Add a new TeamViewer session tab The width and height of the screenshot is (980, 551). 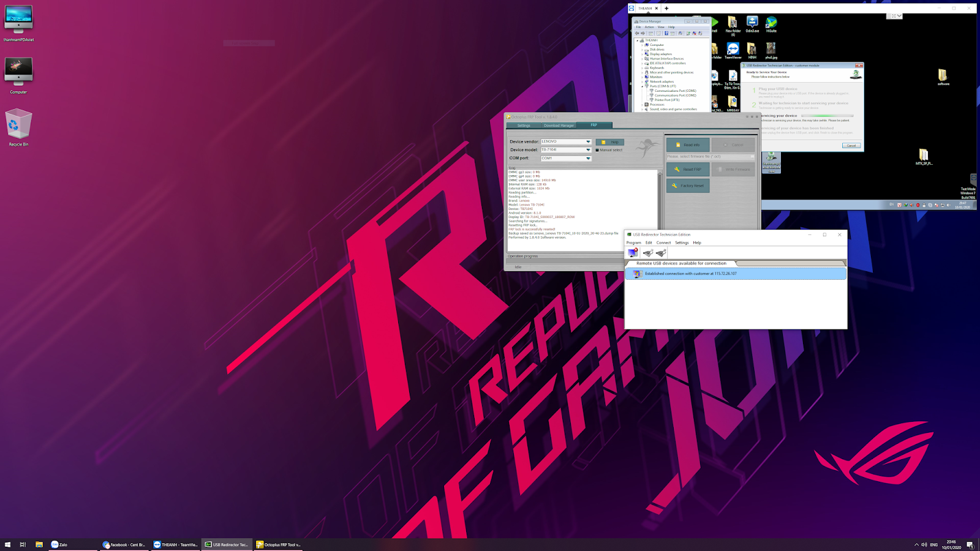tap(666, 9)
